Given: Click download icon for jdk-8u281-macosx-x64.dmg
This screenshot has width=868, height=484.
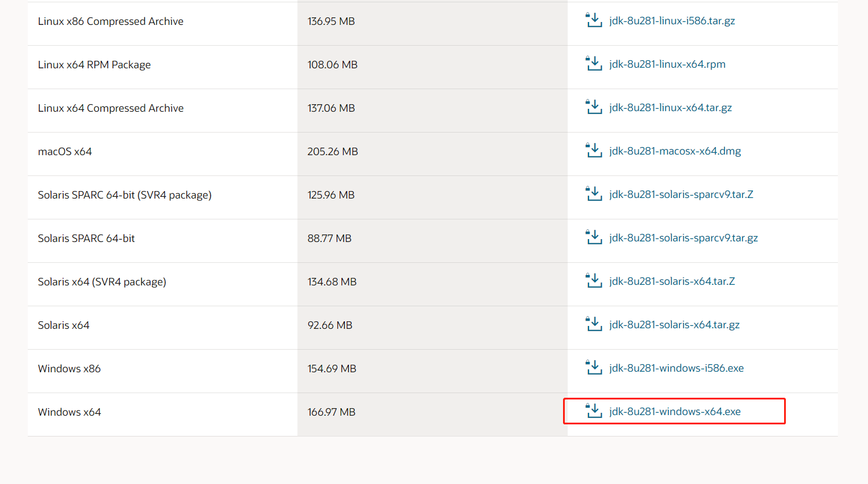Looking at the screenshot, I should click(594, 151).
